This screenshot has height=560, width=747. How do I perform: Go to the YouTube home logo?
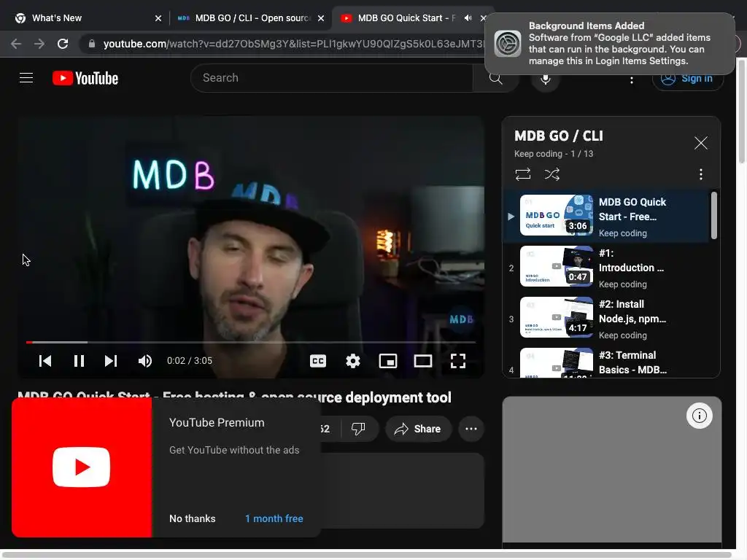85,78
